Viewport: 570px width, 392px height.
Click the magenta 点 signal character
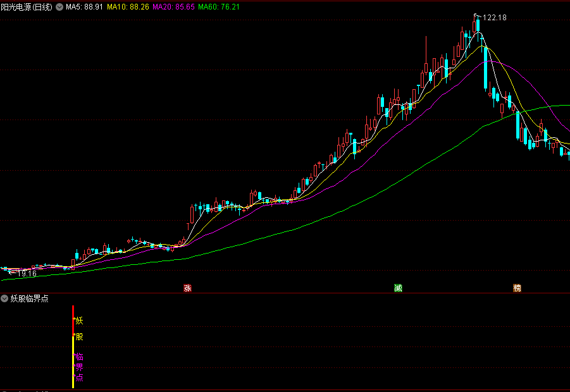(79, 377)
